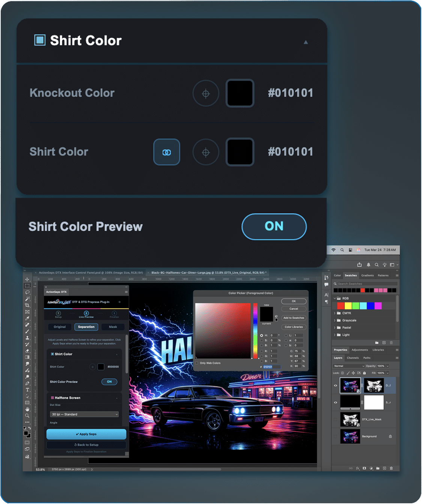Click OK in the Color Picker
The width and height of the screenshot is (422, 504).
pos(294,301)
